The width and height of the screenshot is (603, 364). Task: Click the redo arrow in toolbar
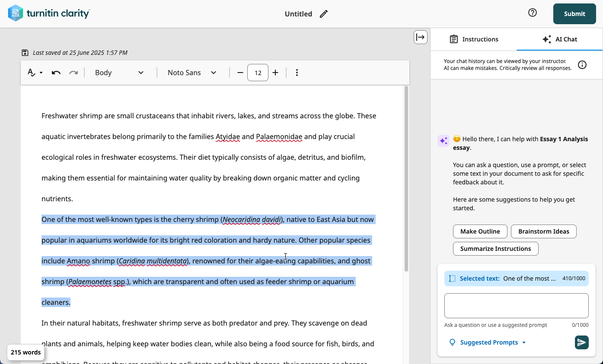pos(73,73)
